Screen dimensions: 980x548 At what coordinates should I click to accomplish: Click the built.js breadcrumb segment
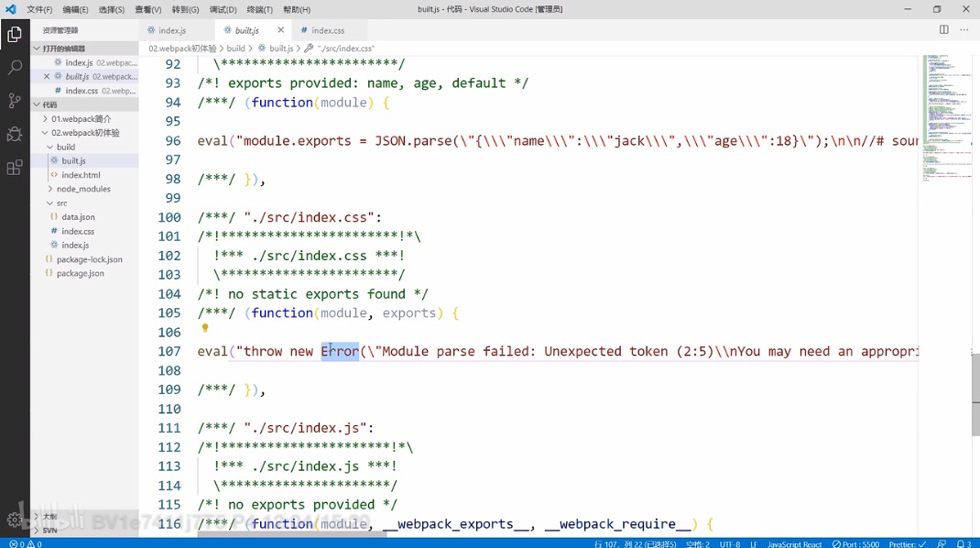(x=277, y=49)
